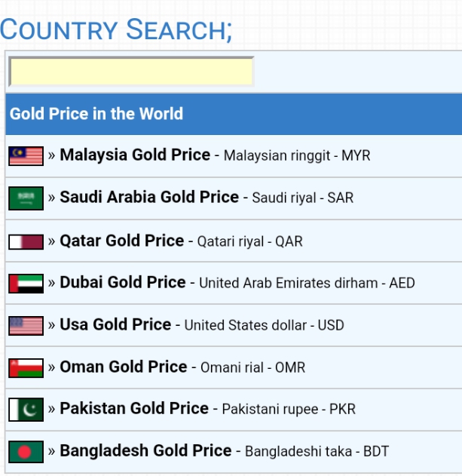Click the United Arab Emirates dirham - AED text
Image resolution: width=462 pixels, height=476 pixels.
coord(307,283)
